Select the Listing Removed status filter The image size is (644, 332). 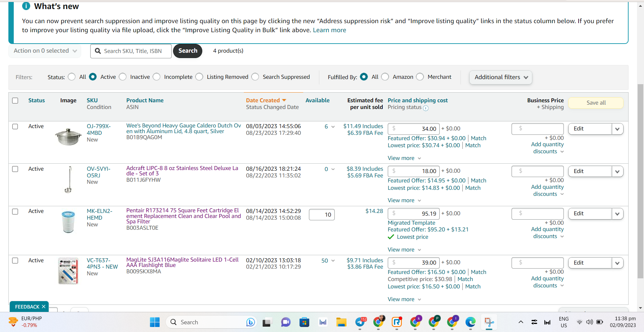click(x=199, y=77)
